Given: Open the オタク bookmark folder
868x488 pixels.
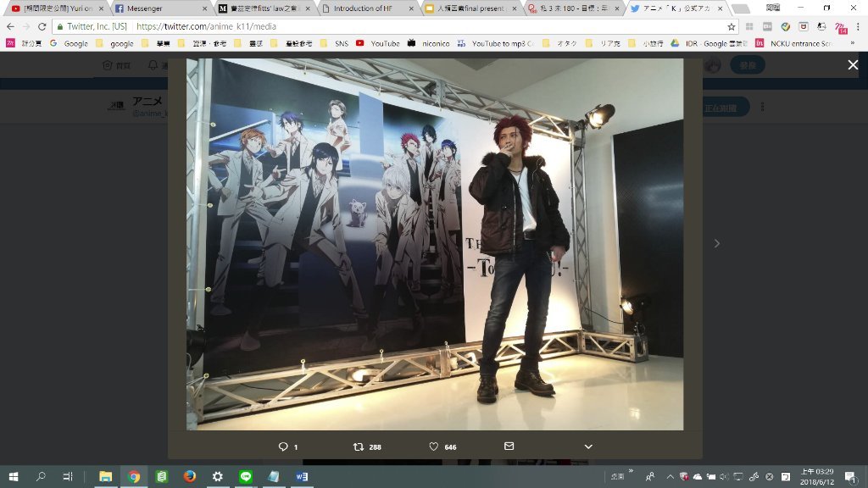Looking at the screenshot, I should pyautogui.click(x=560, y=43).
